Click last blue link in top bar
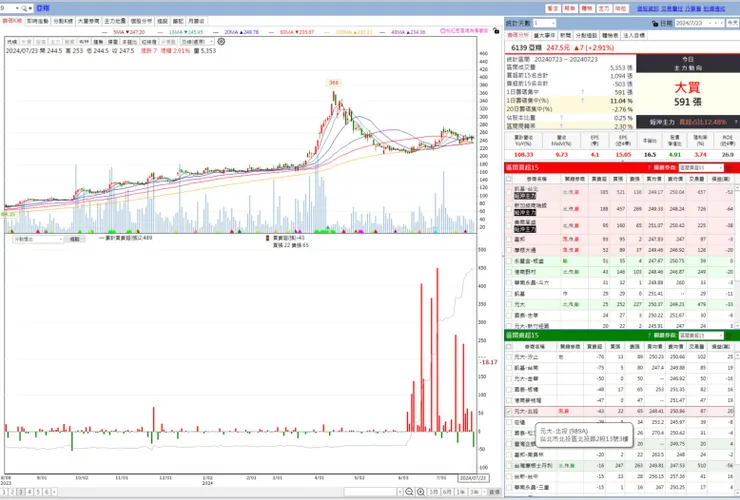The image size is (740, 500). pos(714,8)
